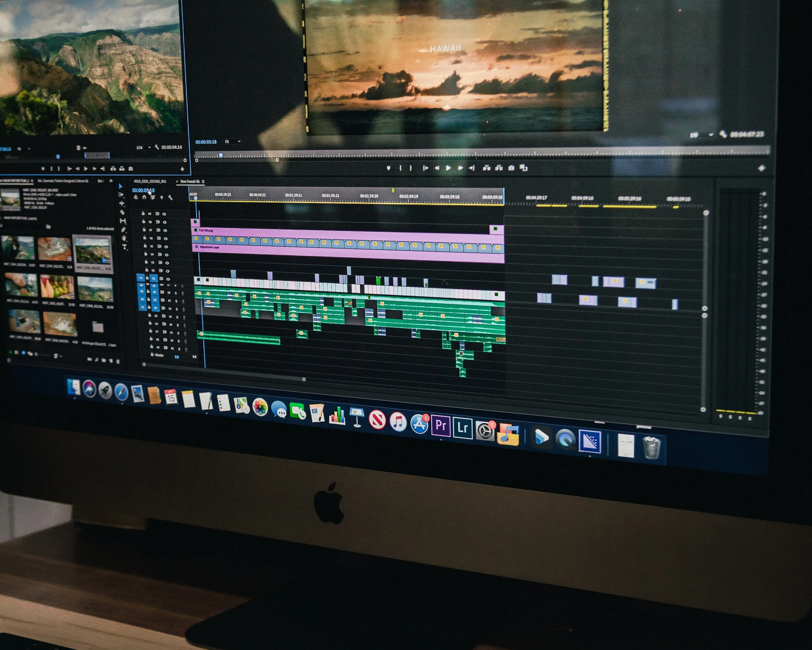Open timeline display settings wrench

click(x=170, y=198)
